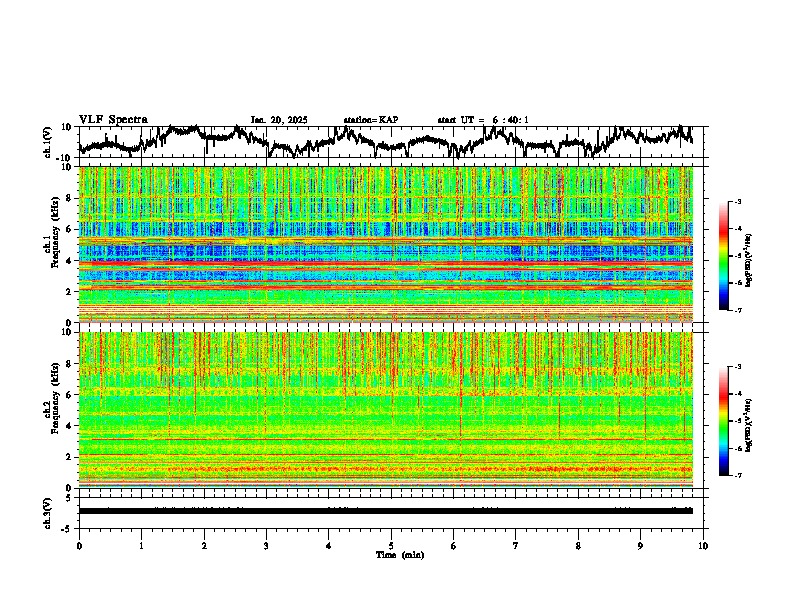792x612 pixels.
Task: Click the "10" tick on the time axis
Action: click(703, 546)
